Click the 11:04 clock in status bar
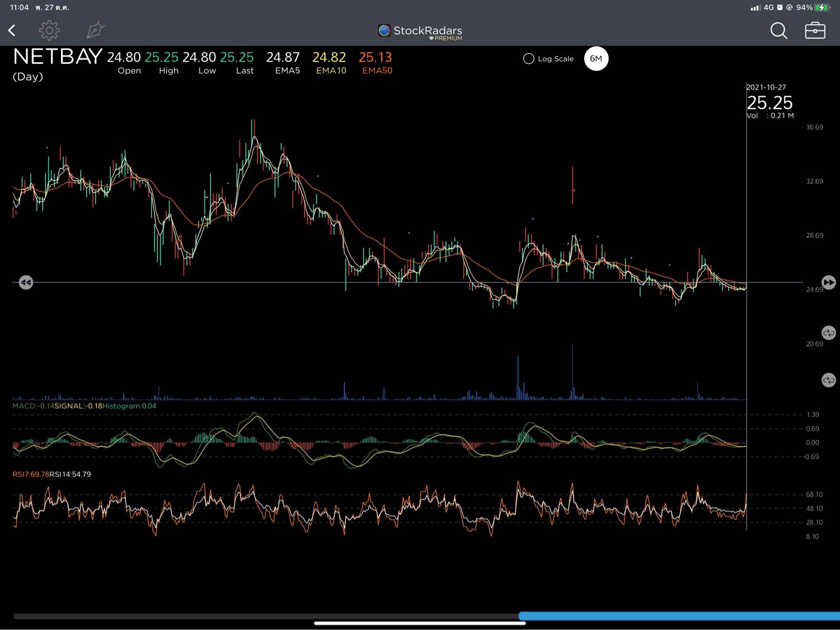Screen dimensions: 840x630 pyautogui.click(x=19, y=7)
